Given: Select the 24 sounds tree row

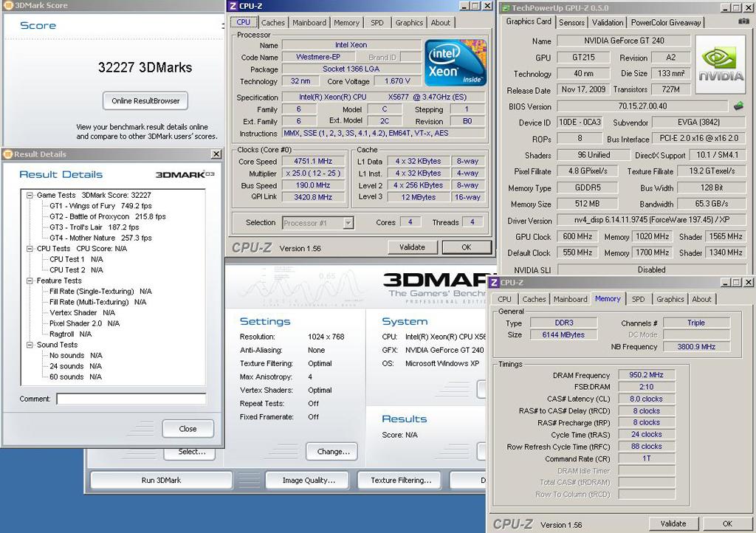Looking at the screenshot, I should click(75, 365).
